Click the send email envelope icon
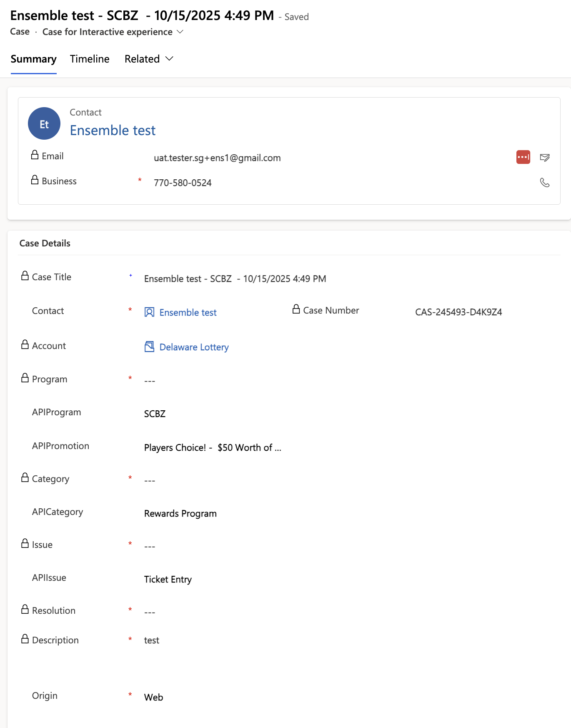 pos(544,157)
